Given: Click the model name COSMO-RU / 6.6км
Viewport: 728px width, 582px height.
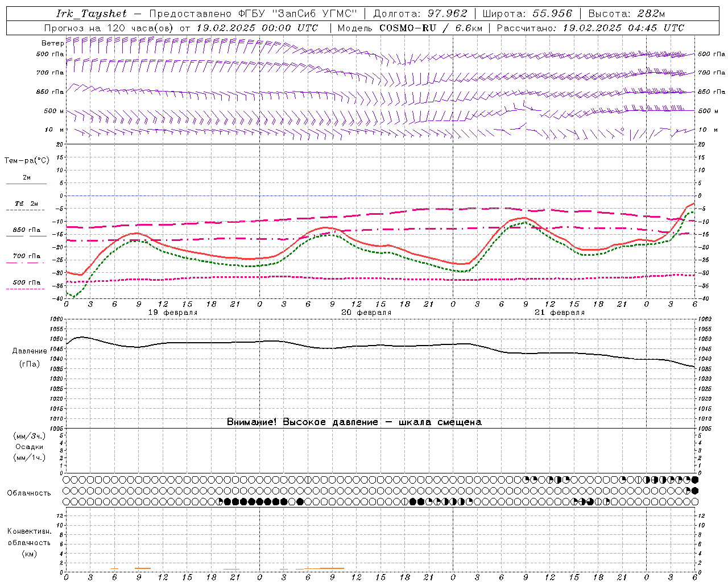Looking at the screenshot, I should (431, 28).
